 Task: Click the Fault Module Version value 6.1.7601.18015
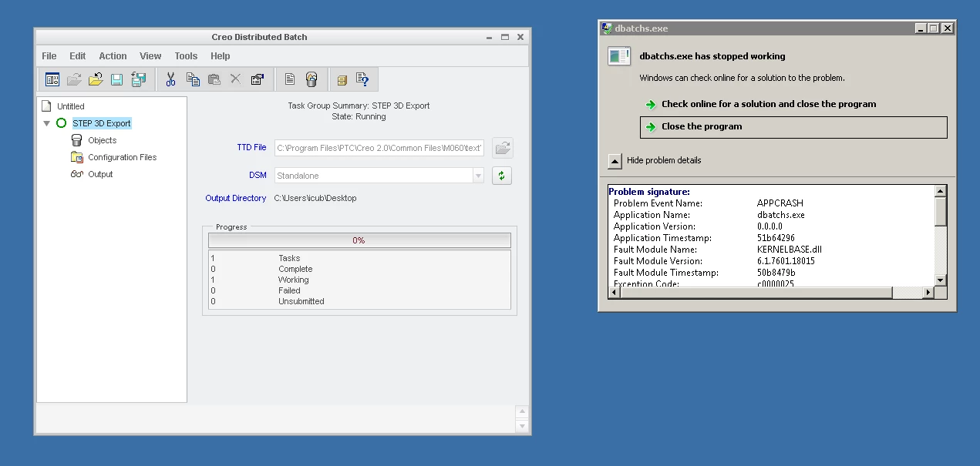[786, 261]
